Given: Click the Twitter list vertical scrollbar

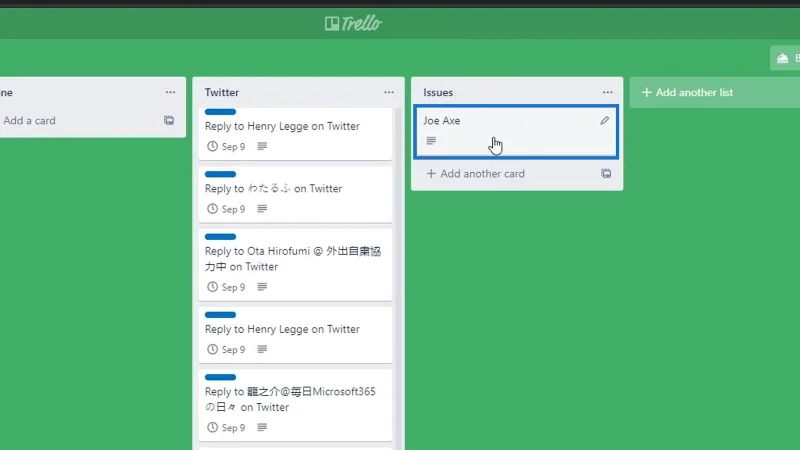Looking at the screenshot, I should [399, 279].
